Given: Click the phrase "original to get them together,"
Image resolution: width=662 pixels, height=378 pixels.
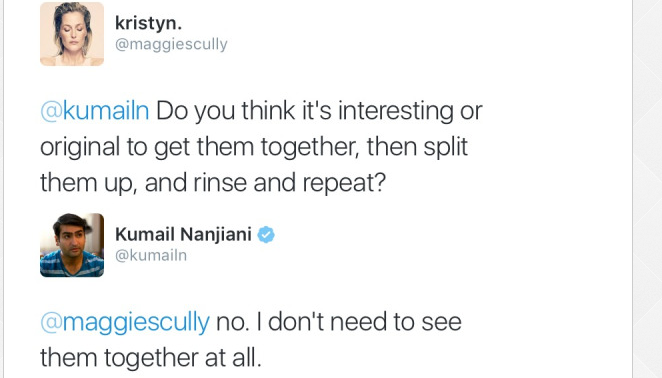Looking at the screenshot, I should (x=200, y=147).
